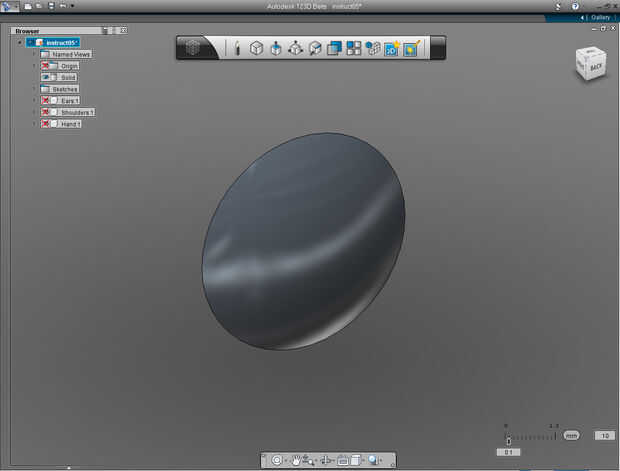The width and height of the screenshot is (620, 471).
Task: Expand the Named Views folder
Action: tap(34, 54)
